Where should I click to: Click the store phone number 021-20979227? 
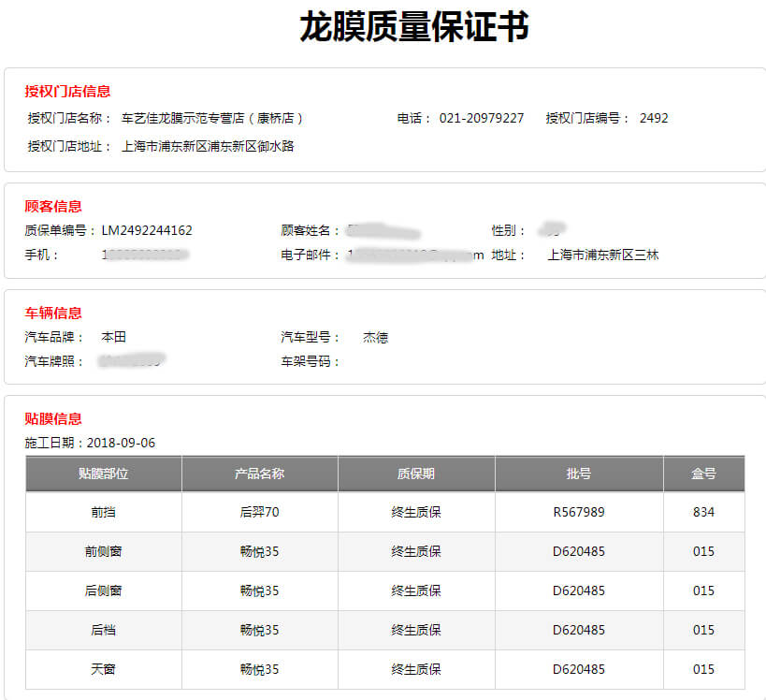[x=481, y=119]
